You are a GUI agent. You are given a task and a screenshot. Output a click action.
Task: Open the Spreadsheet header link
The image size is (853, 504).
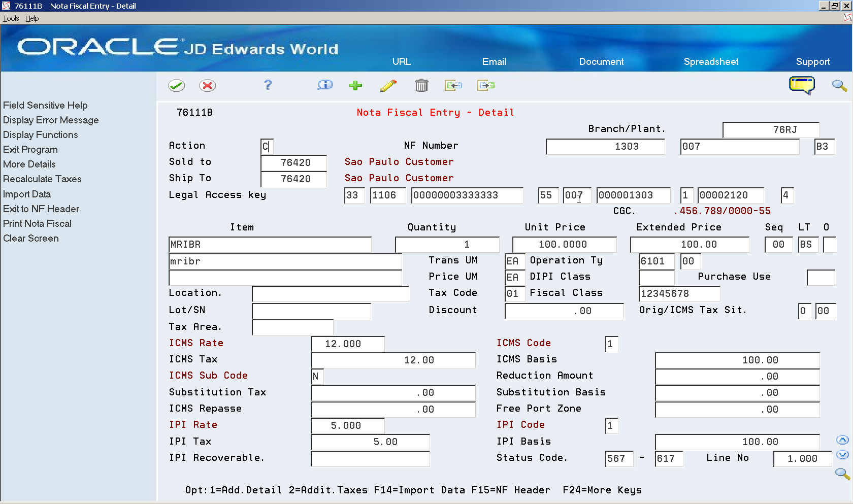[711, 61]
